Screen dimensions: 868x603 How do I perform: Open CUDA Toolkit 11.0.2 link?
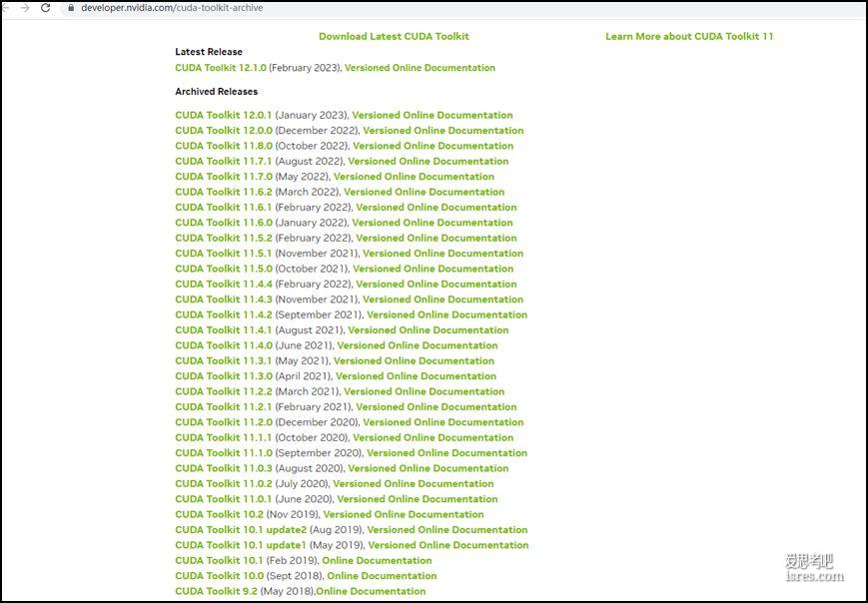click(224, 483)
